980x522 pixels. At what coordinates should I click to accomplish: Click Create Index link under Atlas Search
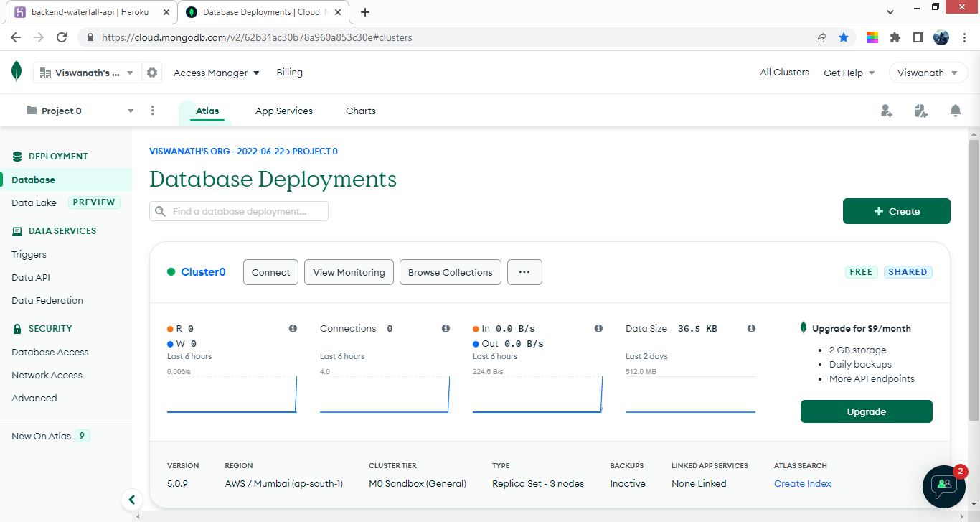click(802, 483)
